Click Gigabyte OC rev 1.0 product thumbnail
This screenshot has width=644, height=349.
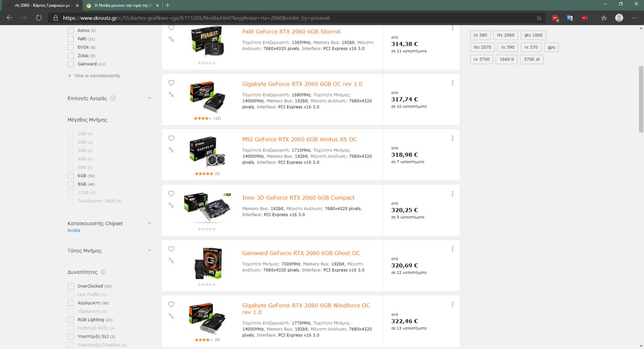point(207,96)
